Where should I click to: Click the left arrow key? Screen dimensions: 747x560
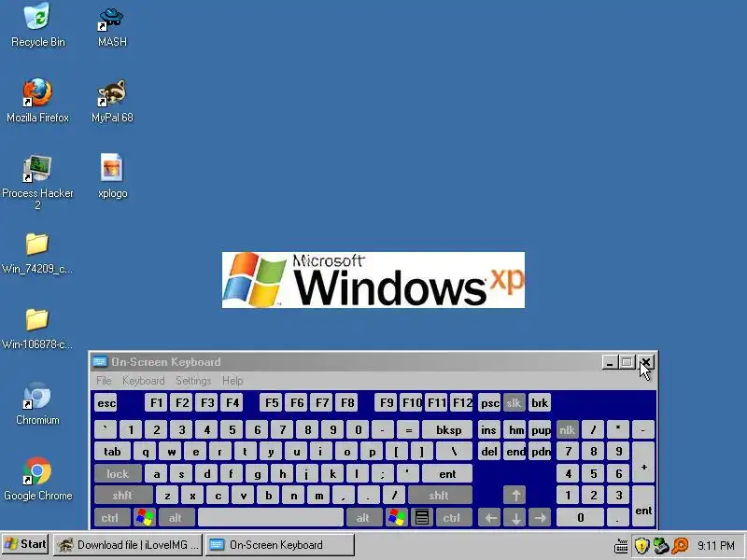click(x=489, y=517)
